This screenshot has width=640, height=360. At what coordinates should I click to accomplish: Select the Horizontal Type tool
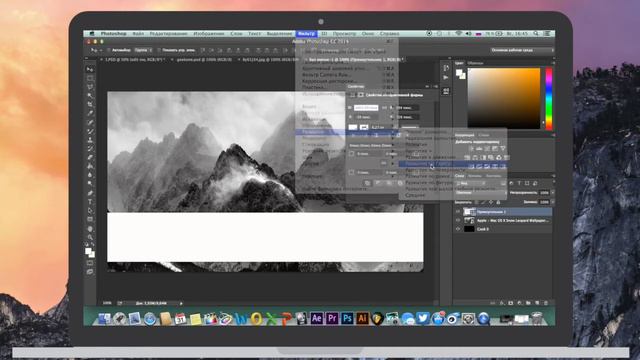90,202
